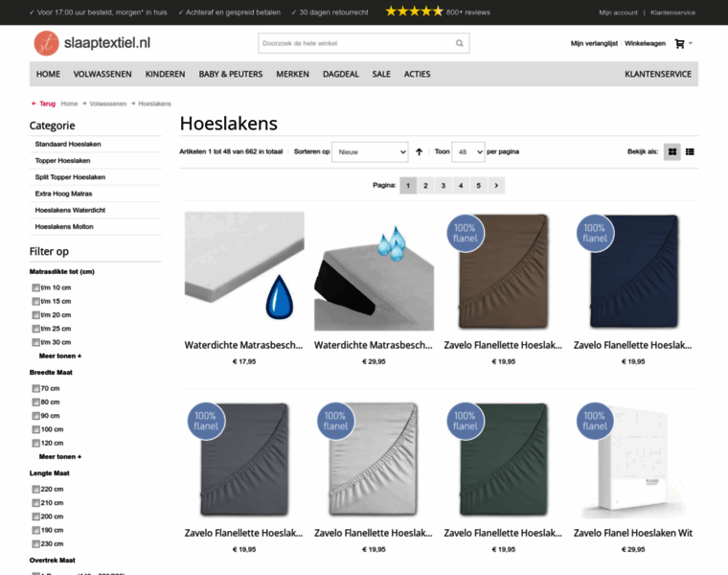This screenshot has width=728, height=575.
Task: Go to results page 3
Action: tap(443, 185)
